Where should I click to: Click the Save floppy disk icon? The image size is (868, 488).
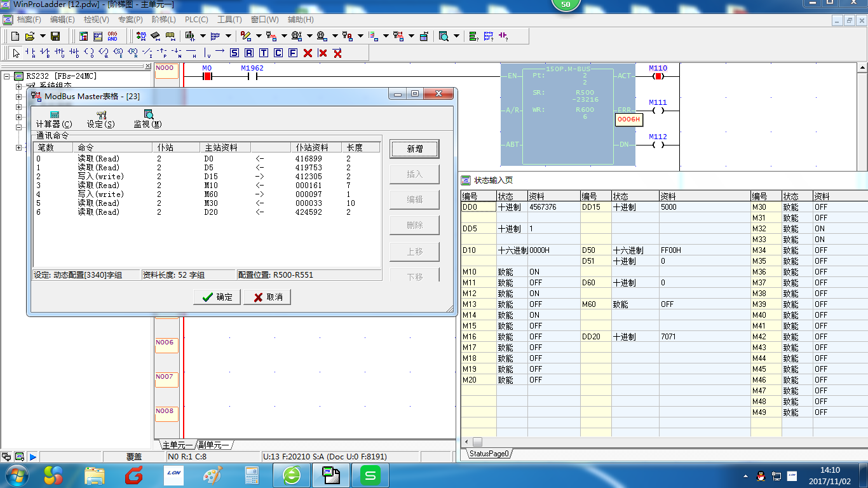coord(55,36)
